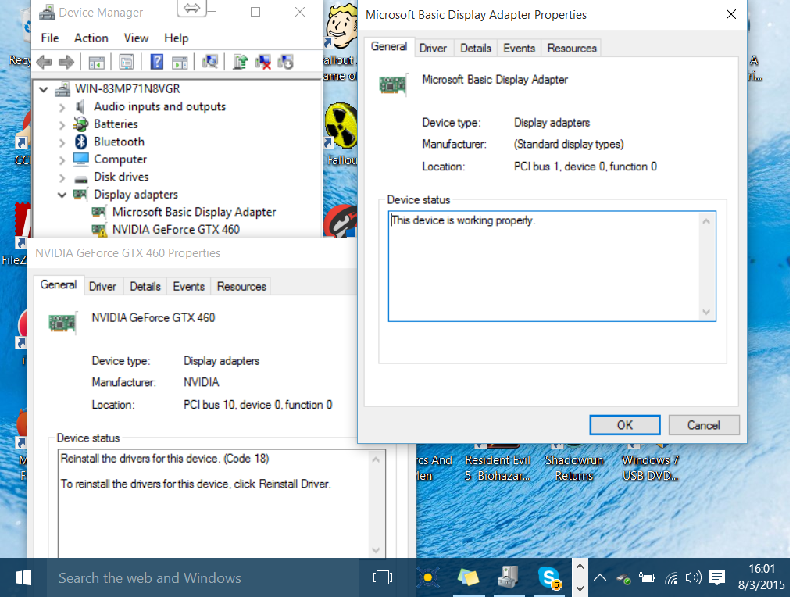Open Properties via the toolbar properties sheet icon
This screenshot has width=790, height=597.
tap(126, 62)
